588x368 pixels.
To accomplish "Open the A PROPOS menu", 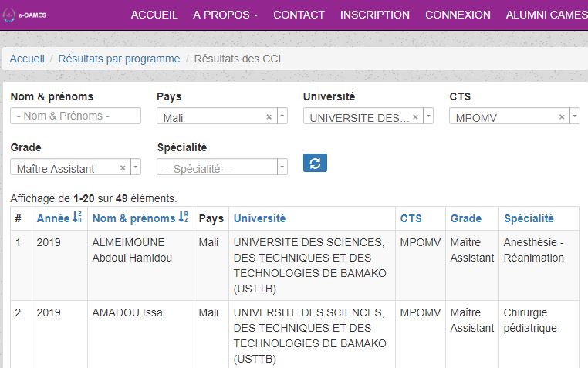I will point(225,15).
